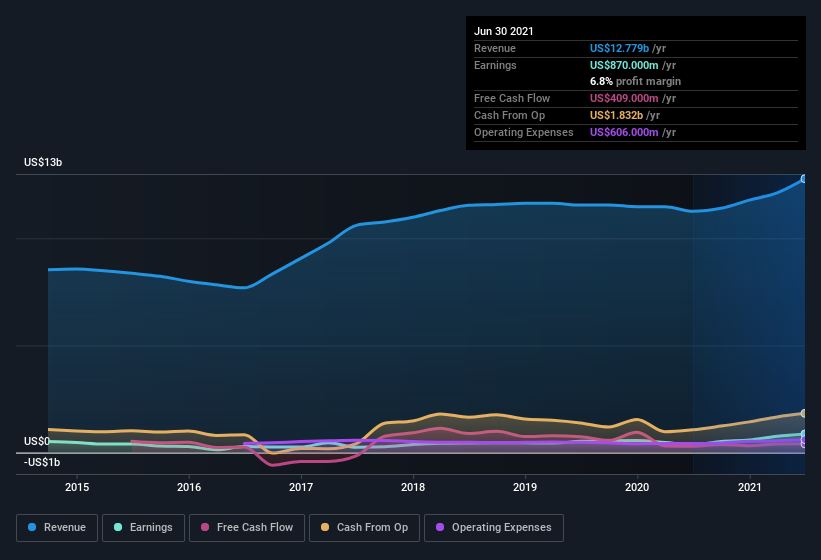Click the US$606.000m operating expenses value

(x=624, y=132)
